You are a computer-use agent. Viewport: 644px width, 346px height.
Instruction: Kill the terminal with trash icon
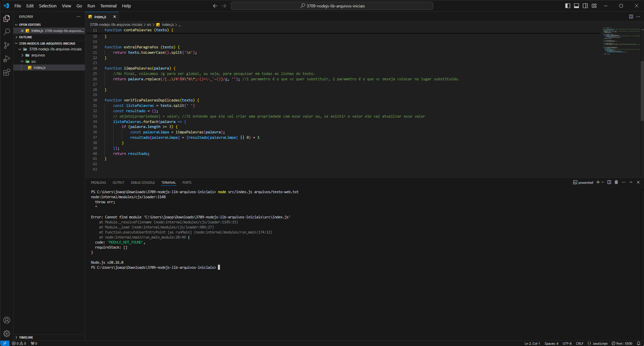point(616,182)
